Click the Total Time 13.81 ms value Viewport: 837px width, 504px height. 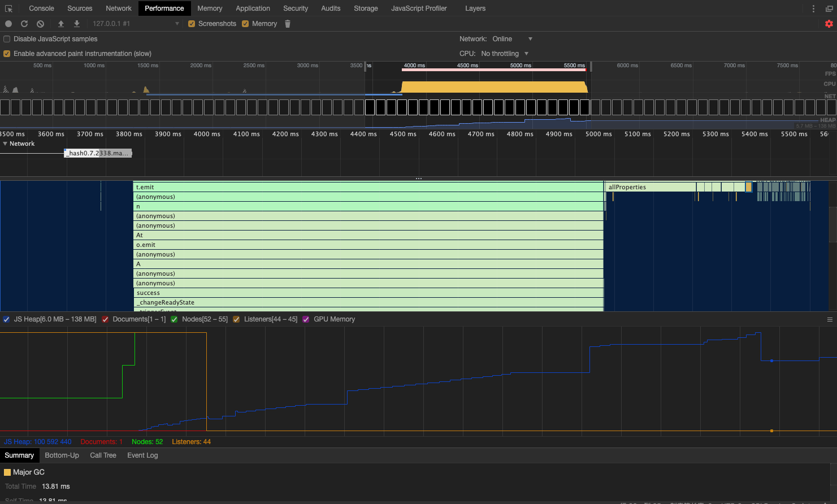(x=56, y=486)
